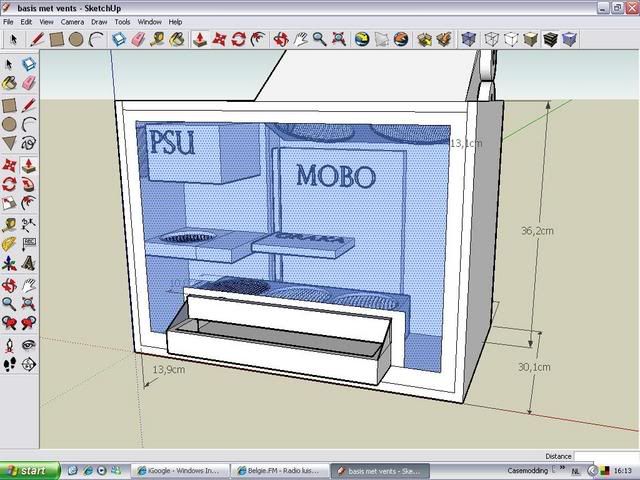This screenshot has width=640, height=480.
Task: Open the Draw menu
Action: pyautogui.click(x=99, y=21)
